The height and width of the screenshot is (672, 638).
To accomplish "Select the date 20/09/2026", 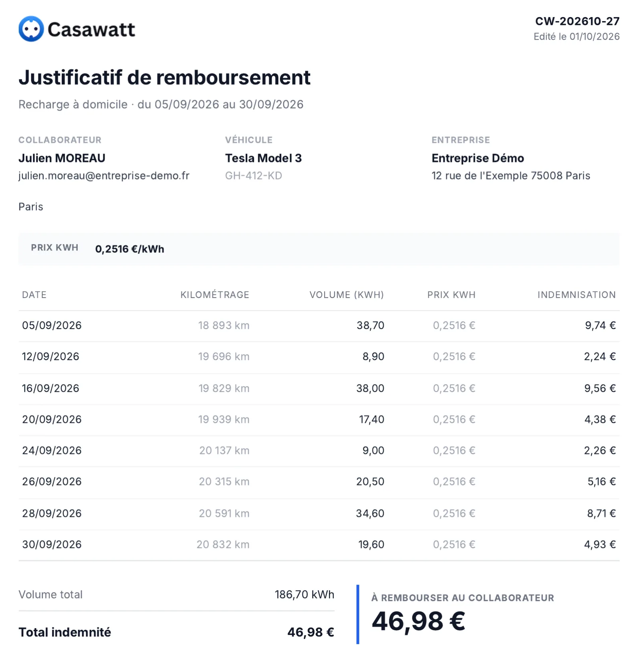I will click(x=52, y=420).
